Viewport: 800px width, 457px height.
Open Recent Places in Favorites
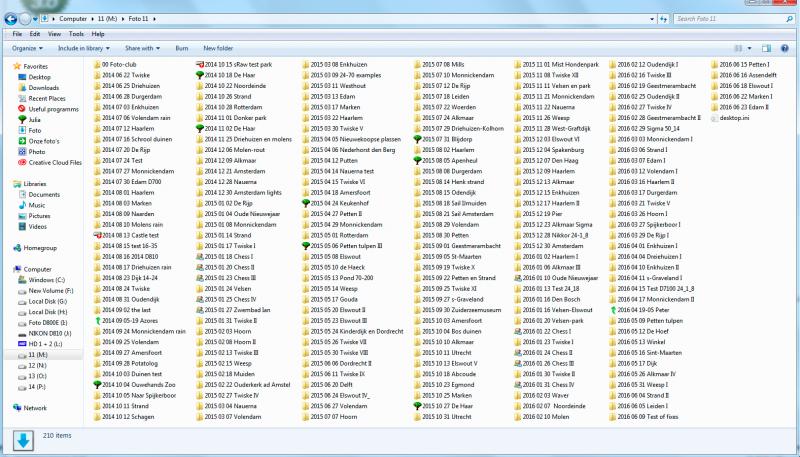[x=47, y=98]
